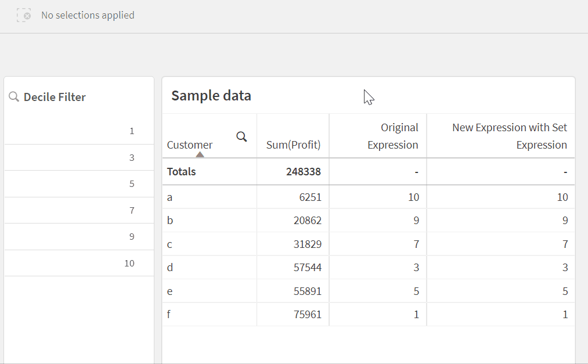Screen dimensions: 588x364
Task: Select customer a in the table
Action: [169, 197]
